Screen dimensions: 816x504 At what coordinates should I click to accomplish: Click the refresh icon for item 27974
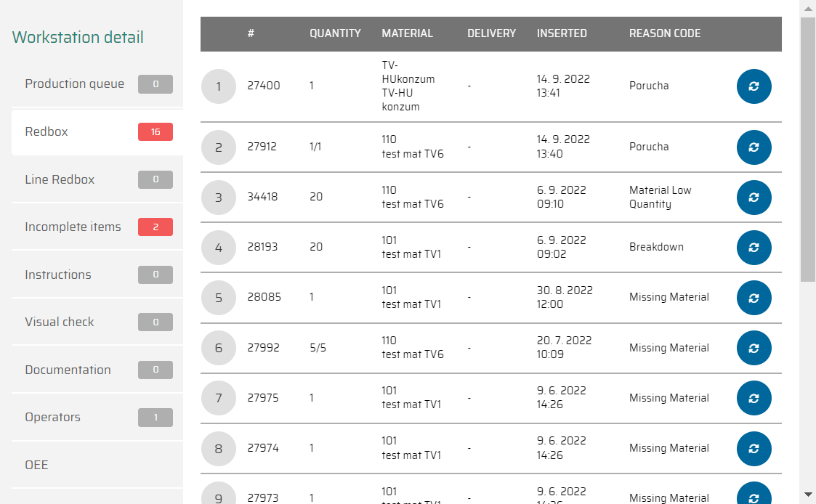(754, 448)
